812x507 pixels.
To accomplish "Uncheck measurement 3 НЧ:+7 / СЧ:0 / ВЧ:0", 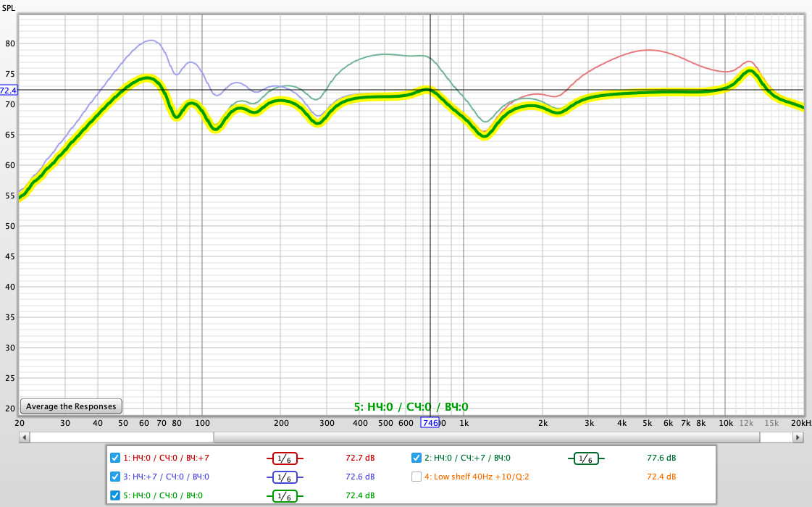I will pos(115,477).
